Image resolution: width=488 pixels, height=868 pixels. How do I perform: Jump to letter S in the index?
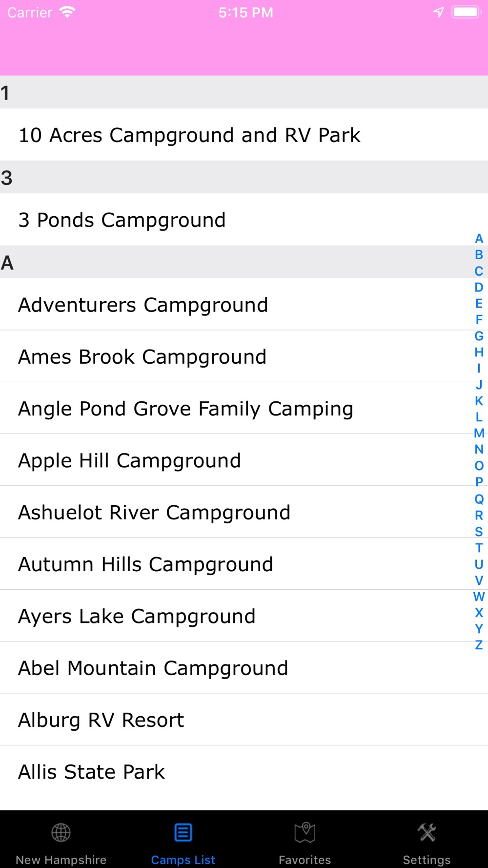(479, 531)
